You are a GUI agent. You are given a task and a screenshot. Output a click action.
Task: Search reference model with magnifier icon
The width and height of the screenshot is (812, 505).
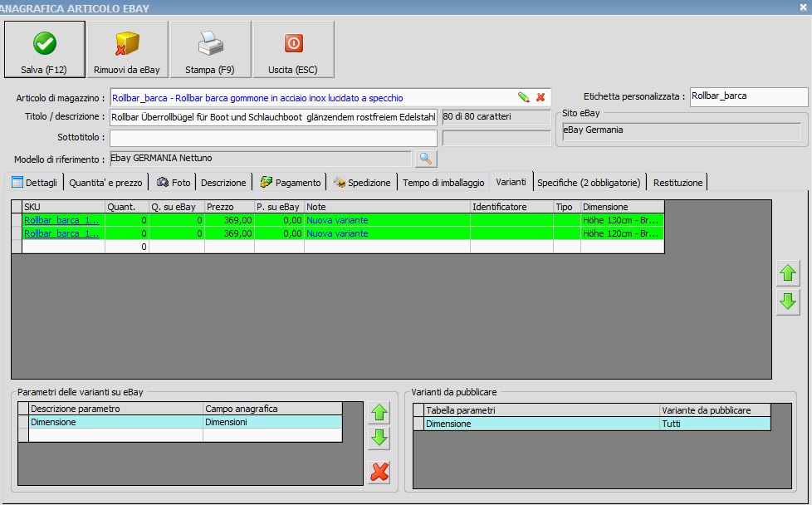426,159
